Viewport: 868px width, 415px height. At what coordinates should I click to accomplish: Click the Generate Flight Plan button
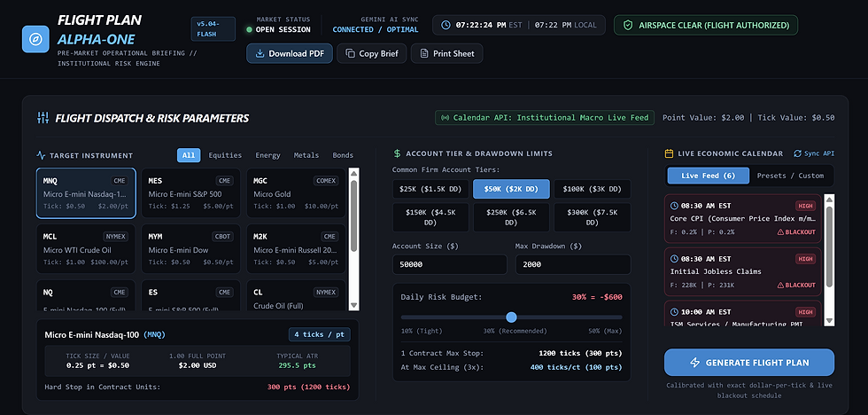749,363
